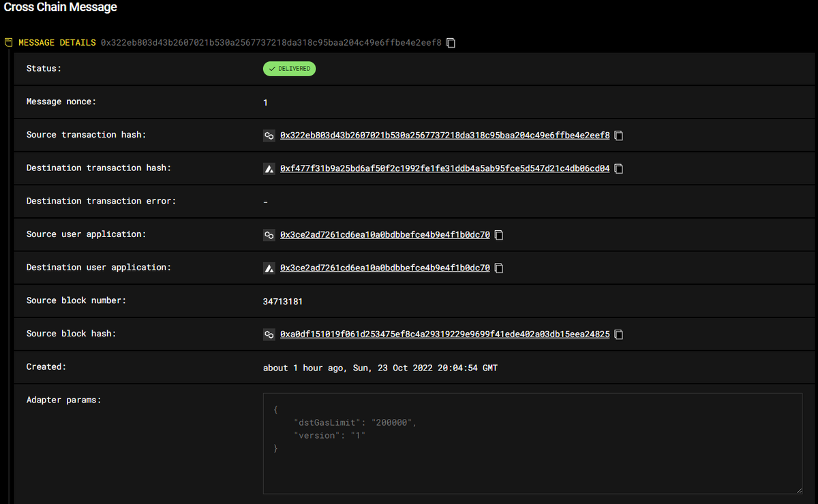818x504 pixels.
Task: Click the message details yellow note icon
Action: (9, 42)
